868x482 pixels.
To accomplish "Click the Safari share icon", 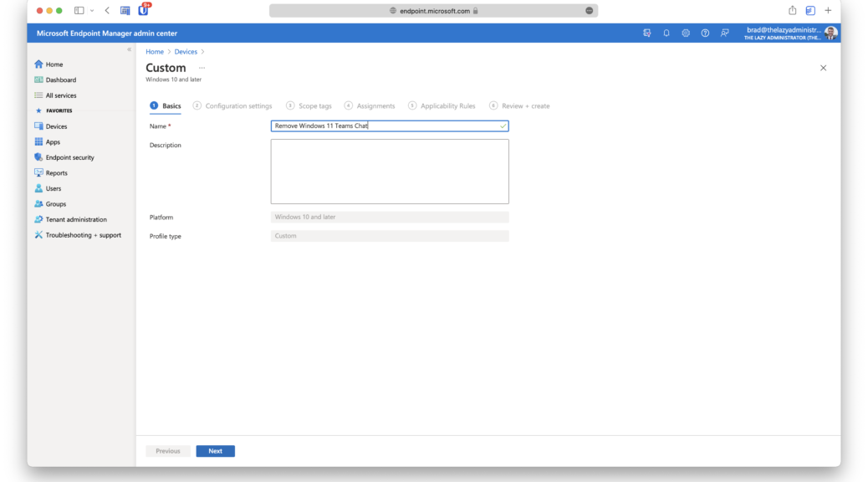I will (x=793, y=11).
